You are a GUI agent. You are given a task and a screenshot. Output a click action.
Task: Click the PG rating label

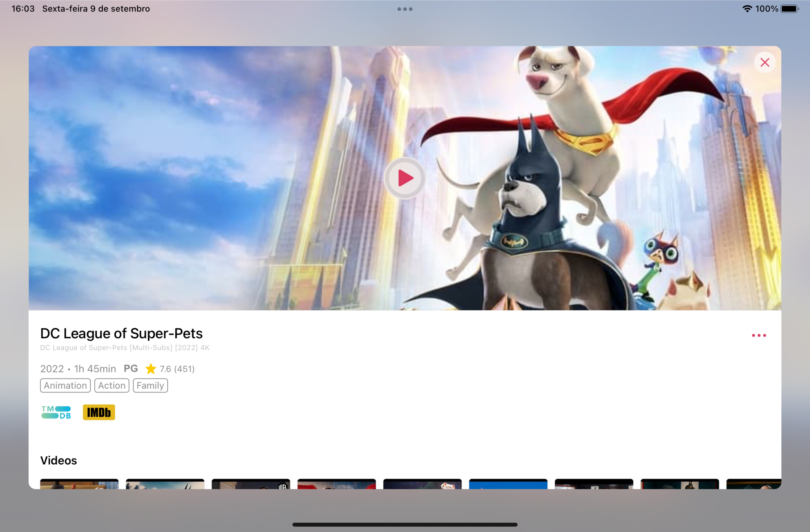[x=131, y=368]
